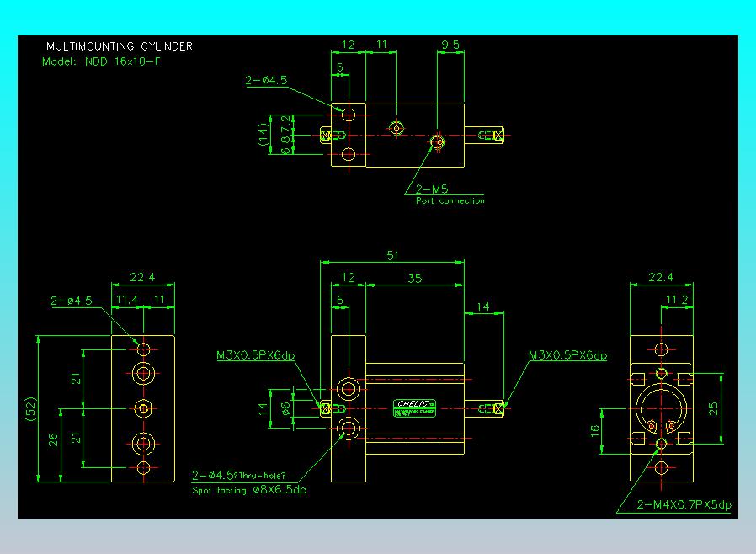Click the 35 dimension value

[415, 278]
